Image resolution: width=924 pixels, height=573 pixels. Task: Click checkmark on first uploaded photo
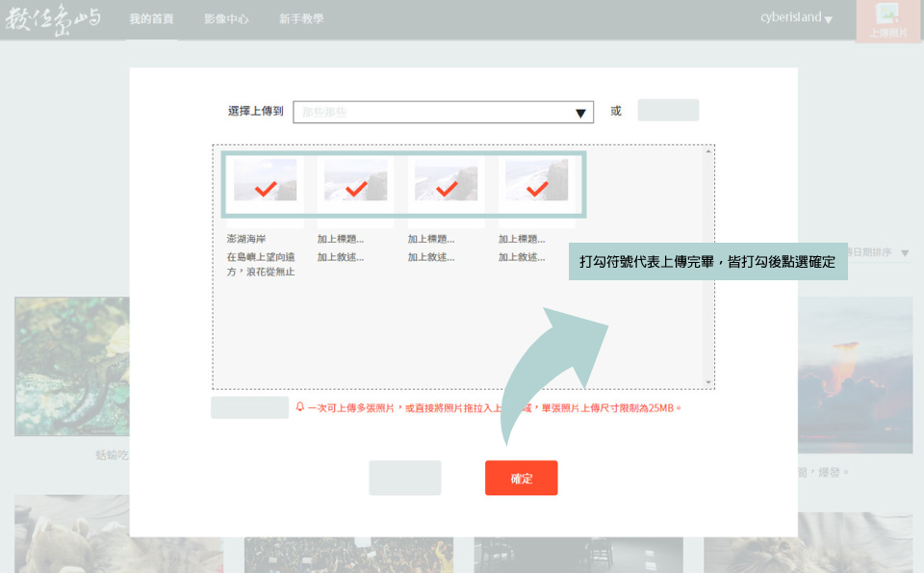click(x=266, y=188)
